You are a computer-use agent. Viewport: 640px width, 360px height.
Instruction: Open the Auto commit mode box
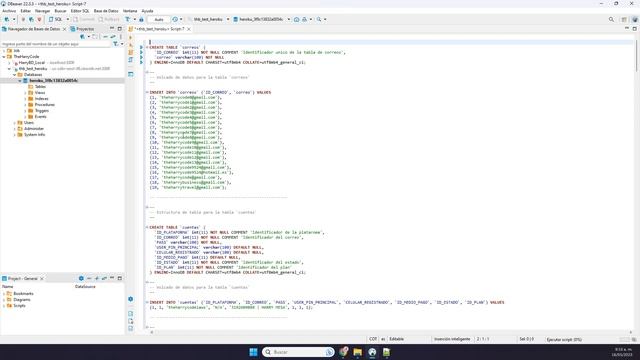tap(159, 19)
